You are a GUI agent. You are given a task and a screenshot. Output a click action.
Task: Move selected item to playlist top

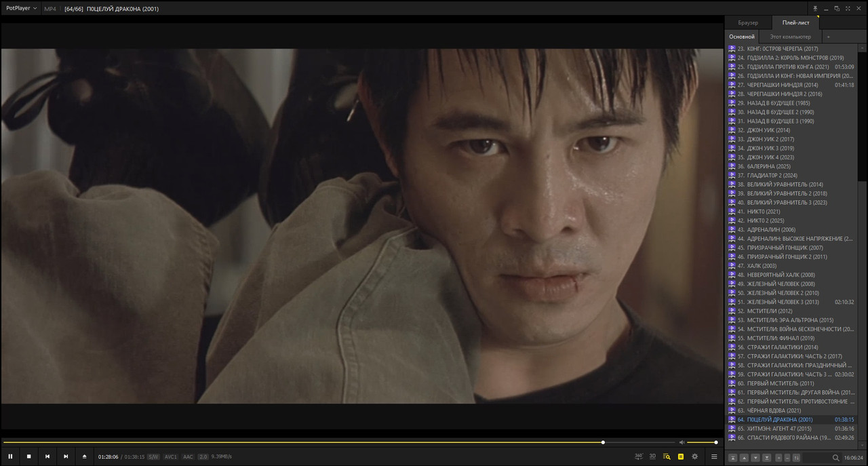pos(733,458)
